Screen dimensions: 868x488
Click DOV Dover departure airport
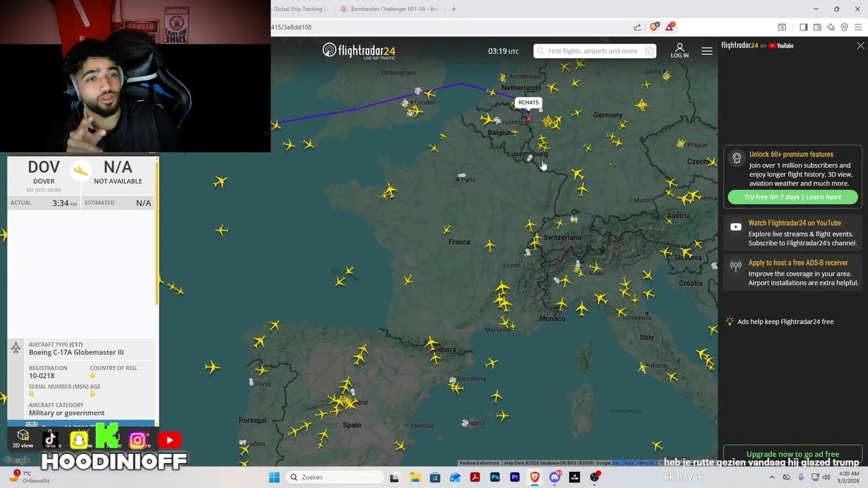(x=43, y=172)
